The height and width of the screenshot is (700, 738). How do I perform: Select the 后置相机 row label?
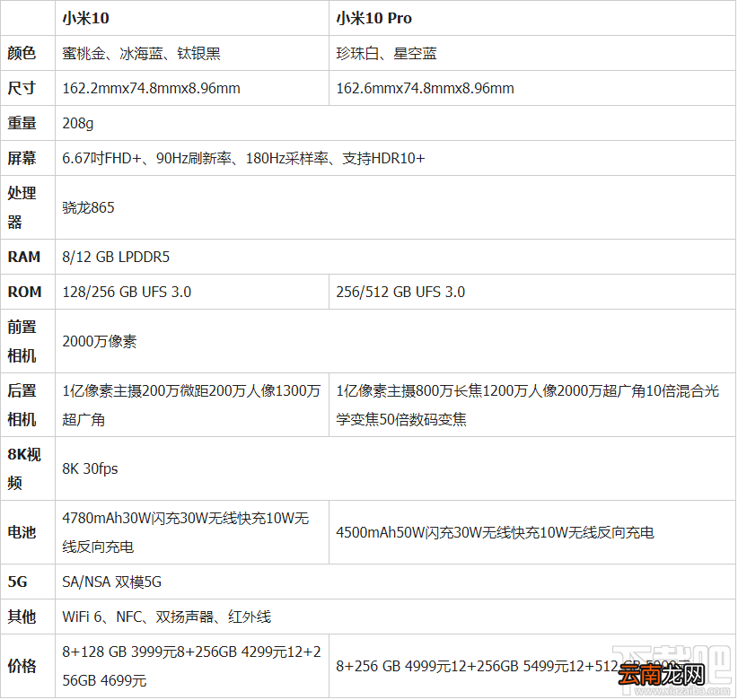click(22, 405)
